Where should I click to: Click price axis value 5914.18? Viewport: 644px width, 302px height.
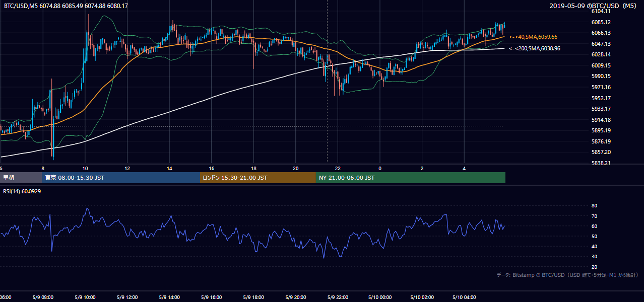[x=601, y=120]
